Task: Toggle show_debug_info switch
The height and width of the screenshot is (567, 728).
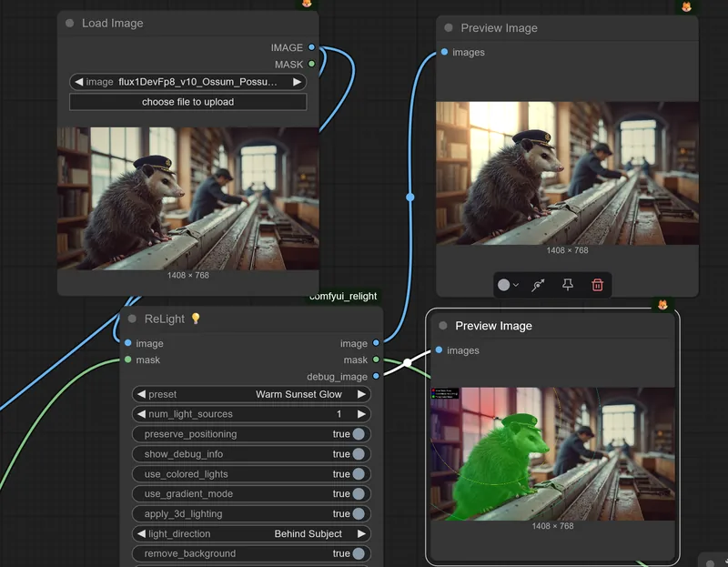Action: [359, 454]
